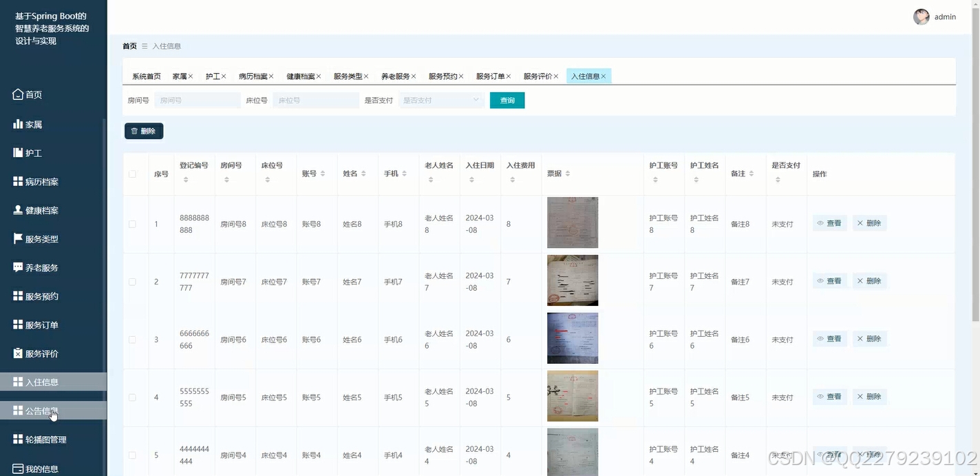Click 查看 on row 4
Viewport: 980px width, 476px height.
[829, 396]
